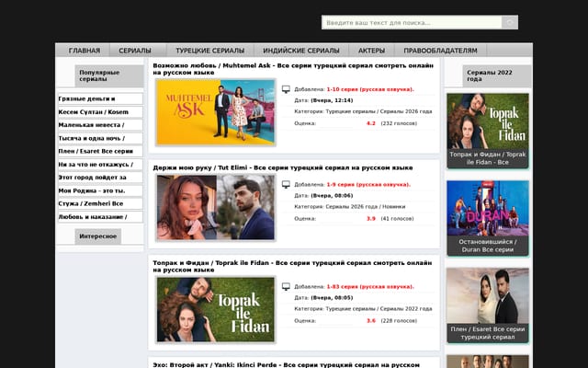Go to ИНДИЙСКИЕ СЕРИАЛЫ section
Viewport: 588px width, 368px height.
click(301, 51)
